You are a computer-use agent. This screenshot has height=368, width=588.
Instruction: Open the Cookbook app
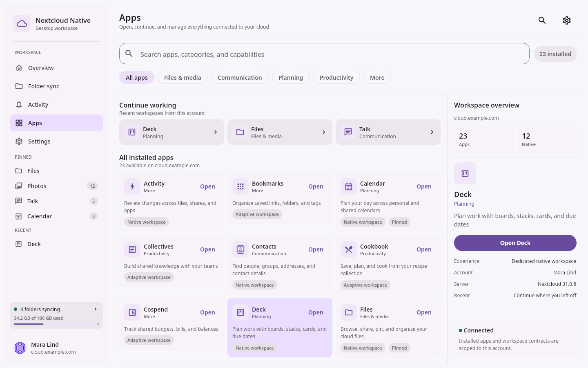[424, 249]
